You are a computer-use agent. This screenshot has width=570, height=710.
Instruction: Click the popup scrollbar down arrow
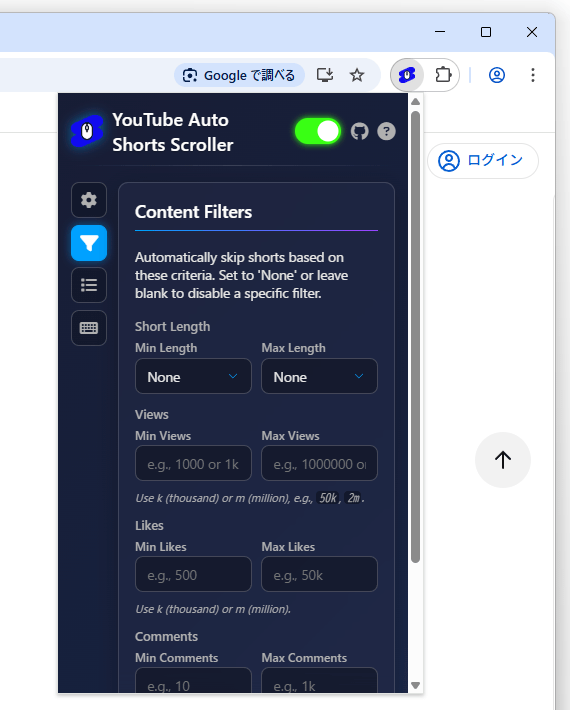click(x=415, y=685)
